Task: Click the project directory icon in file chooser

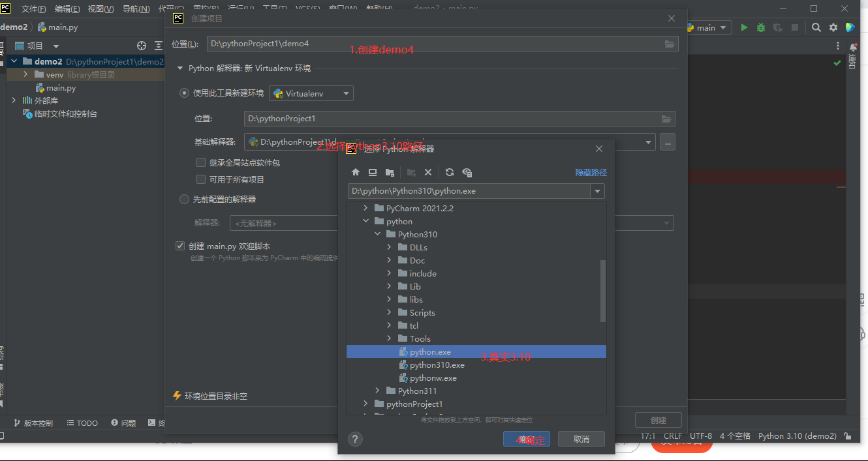Action: click(x=390, y=172)
